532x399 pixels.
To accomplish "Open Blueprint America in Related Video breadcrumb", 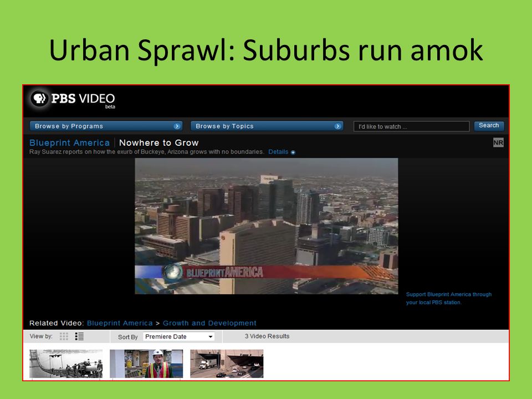I will click(x=120, y=323).
